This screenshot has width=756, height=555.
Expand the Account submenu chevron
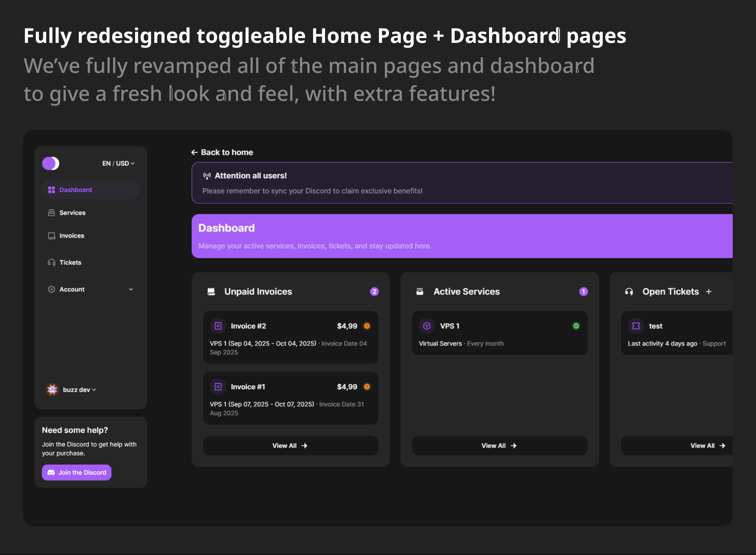[131, 289]
